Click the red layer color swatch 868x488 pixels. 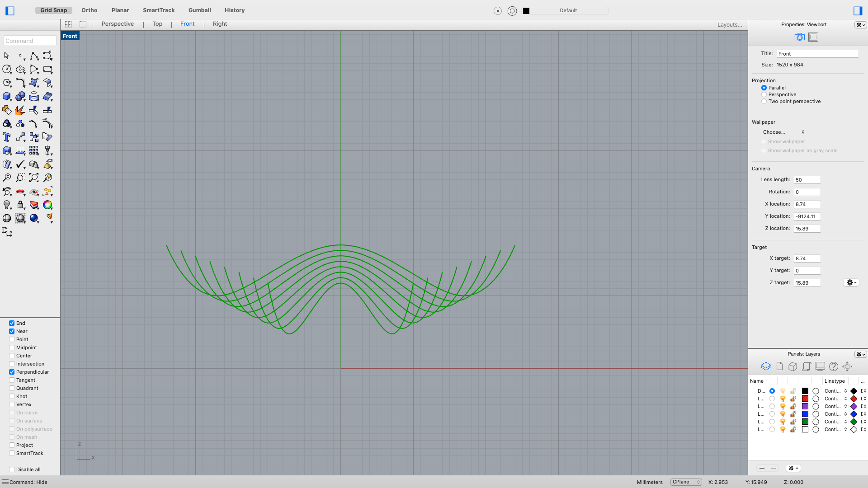805,399
